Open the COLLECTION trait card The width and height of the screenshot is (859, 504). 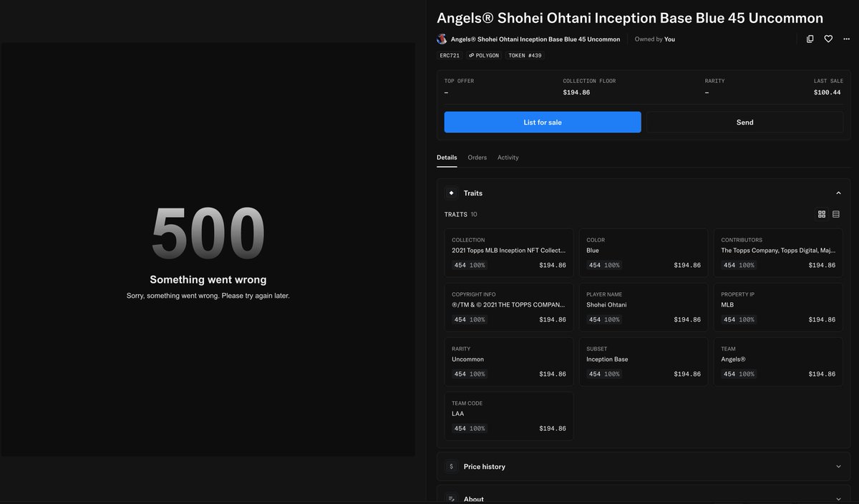[x=509, y=253]
